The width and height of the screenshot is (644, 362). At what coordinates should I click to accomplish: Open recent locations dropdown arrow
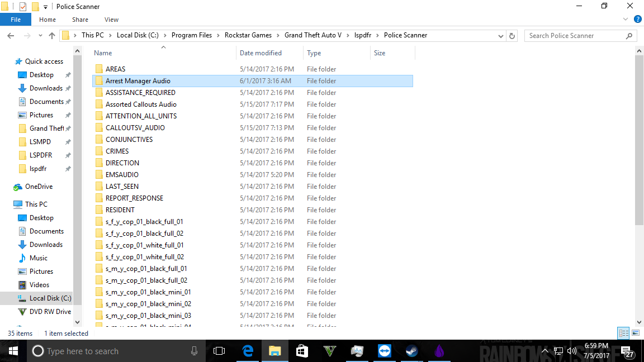[40, 36]
